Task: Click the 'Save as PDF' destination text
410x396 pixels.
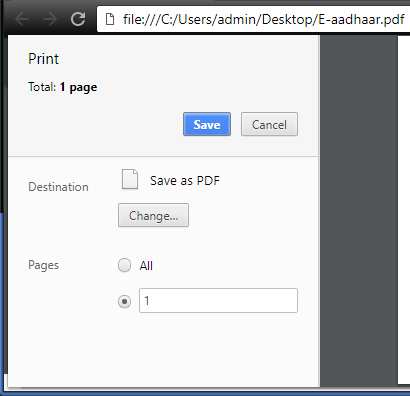Action: [x=185, y=181]
